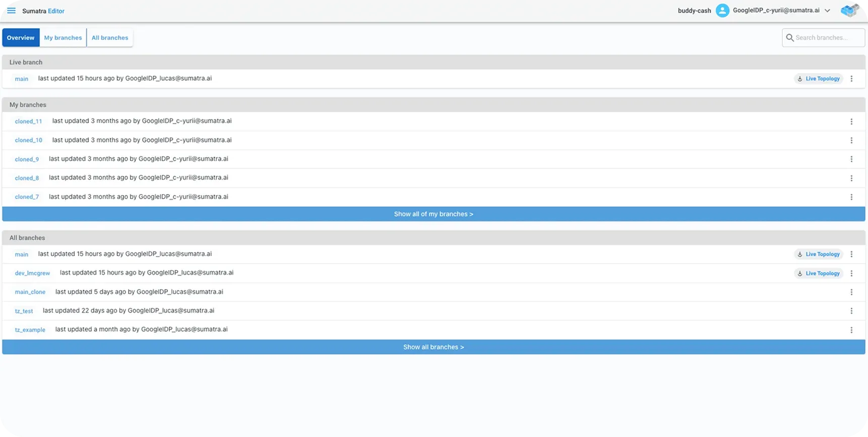Open kebab menu for cloned_11 branch
Viewport: 868px width, 437px height.
pos(851,121)
